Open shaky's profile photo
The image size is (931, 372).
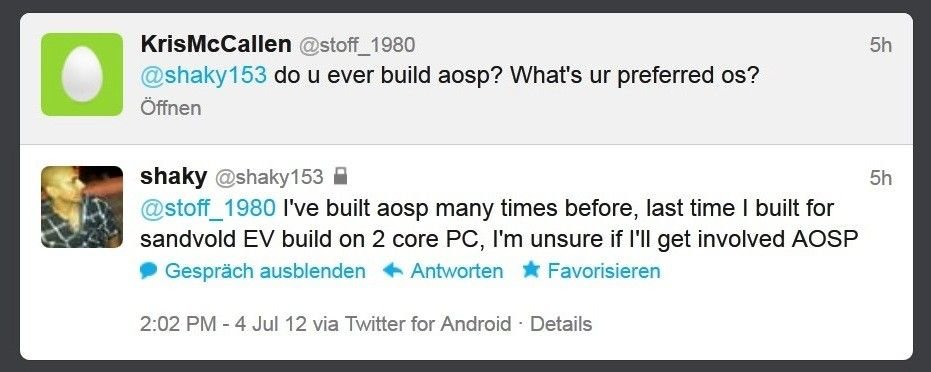click(82, 206)
